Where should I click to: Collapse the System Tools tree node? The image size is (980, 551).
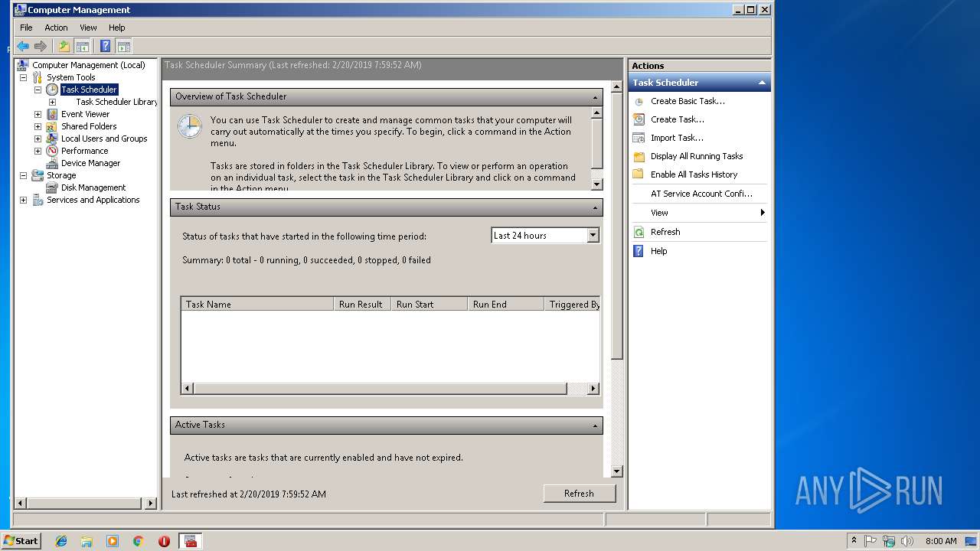tap(23, 77)
